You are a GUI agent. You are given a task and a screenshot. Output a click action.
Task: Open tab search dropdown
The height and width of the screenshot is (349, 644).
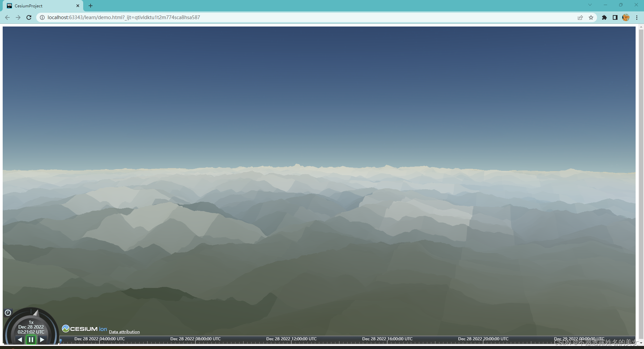(x=590, y=5)
